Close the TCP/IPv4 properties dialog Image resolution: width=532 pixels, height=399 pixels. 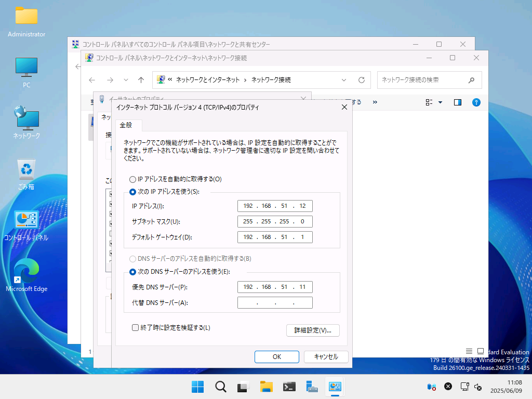(344, 107)
